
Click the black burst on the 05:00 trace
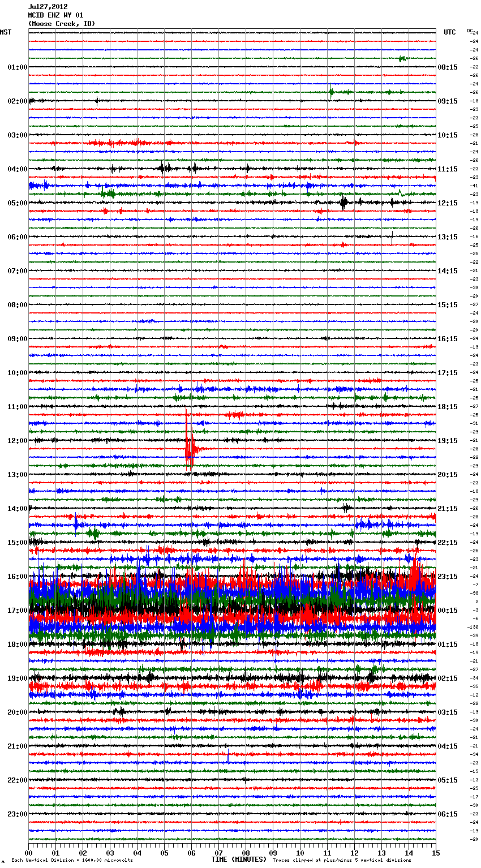[x=343, y=203]
